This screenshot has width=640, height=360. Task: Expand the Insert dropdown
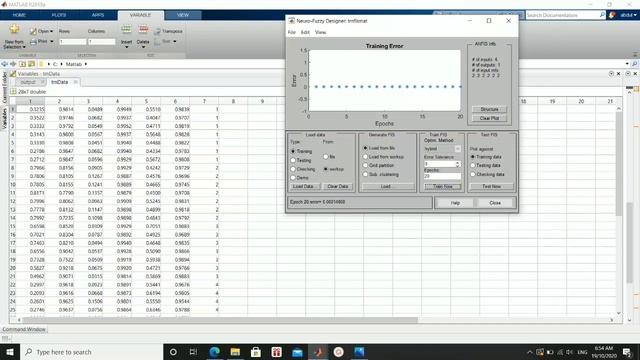coord(127,47)
